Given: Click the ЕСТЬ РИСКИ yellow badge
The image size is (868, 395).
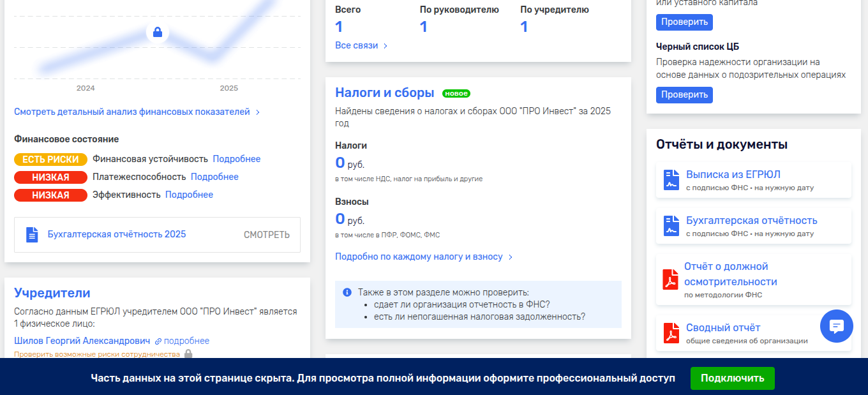Looking at the screenshot, I should pyautogui.click(x=50, y=159).
